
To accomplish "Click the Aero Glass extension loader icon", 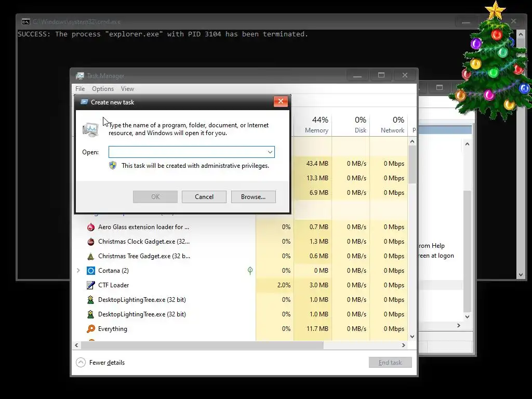I will [90, 227].
